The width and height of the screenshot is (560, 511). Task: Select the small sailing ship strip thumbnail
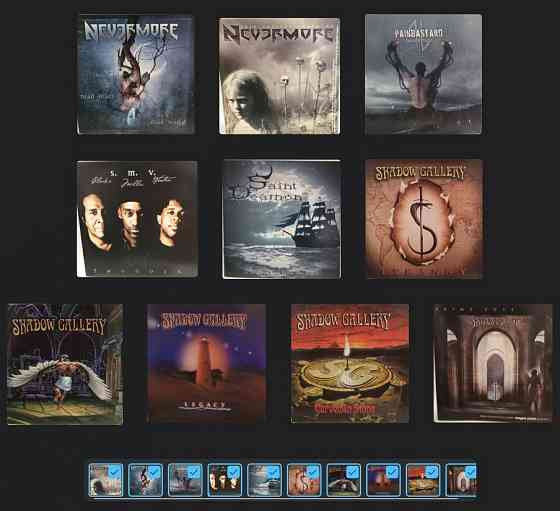click(264, 480)
